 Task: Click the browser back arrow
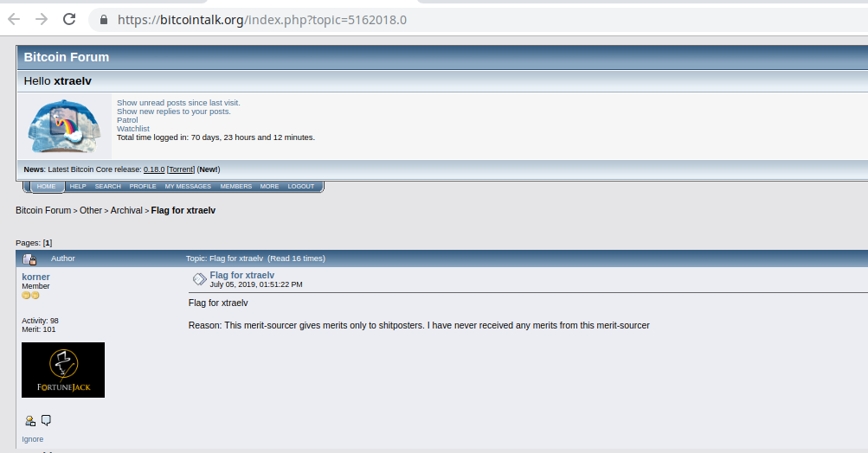[x=14, y=19]
